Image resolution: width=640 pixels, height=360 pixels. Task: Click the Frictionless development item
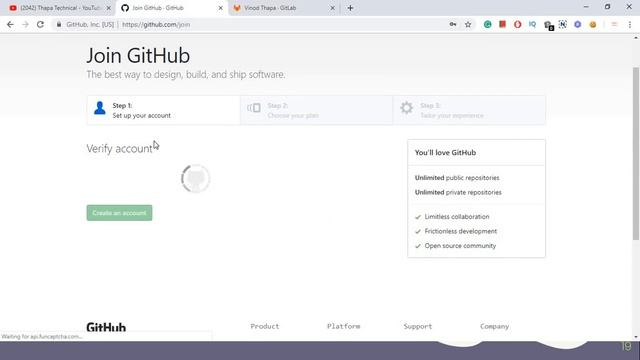[461, 231]
